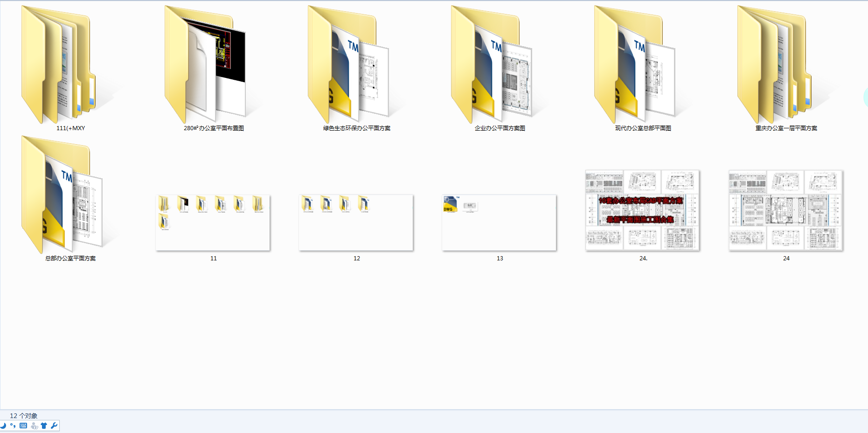Toggle the input method punctuation icon

[13, 426]
